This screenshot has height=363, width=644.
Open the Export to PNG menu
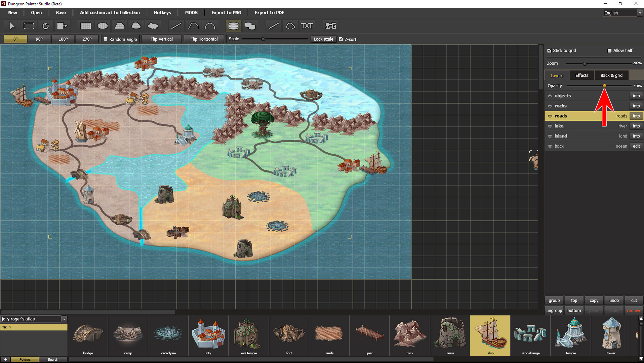[226, 12]
